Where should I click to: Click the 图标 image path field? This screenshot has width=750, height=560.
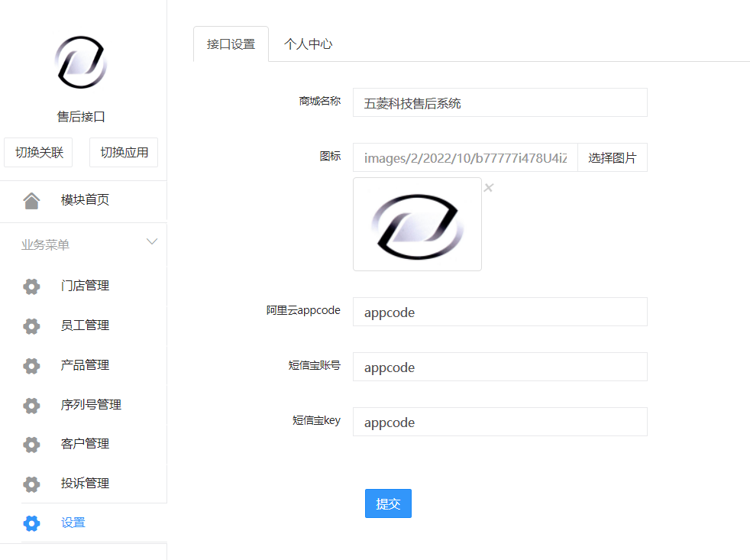pos(465,157)
